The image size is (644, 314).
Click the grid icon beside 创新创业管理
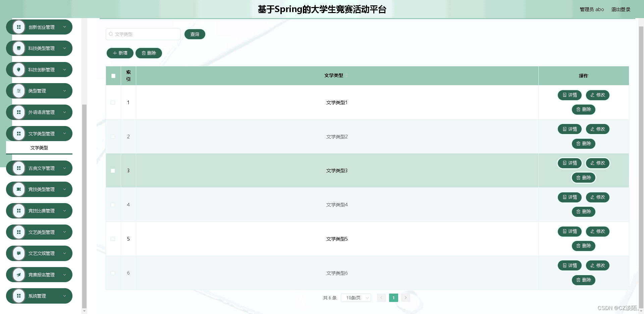19,27
